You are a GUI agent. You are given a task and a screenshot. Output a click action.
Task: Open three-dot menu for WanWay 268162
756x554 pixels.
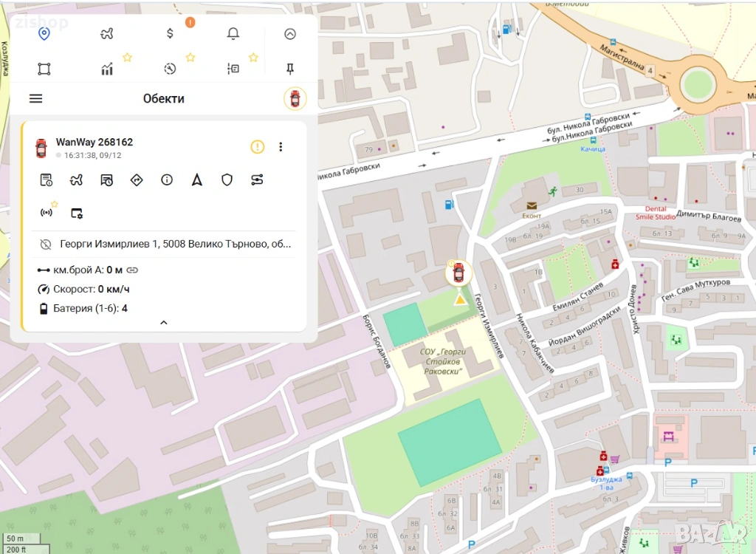click(x=281, y=147)
